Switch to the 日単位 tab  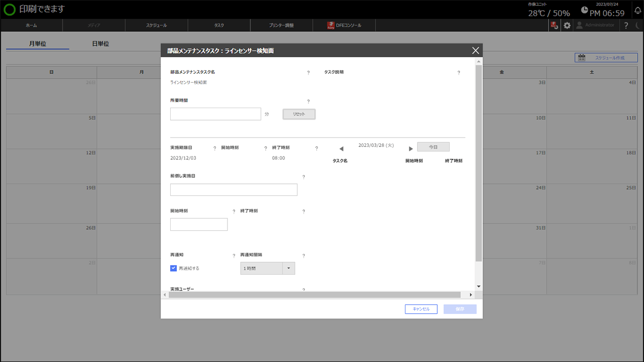point(100,44)
